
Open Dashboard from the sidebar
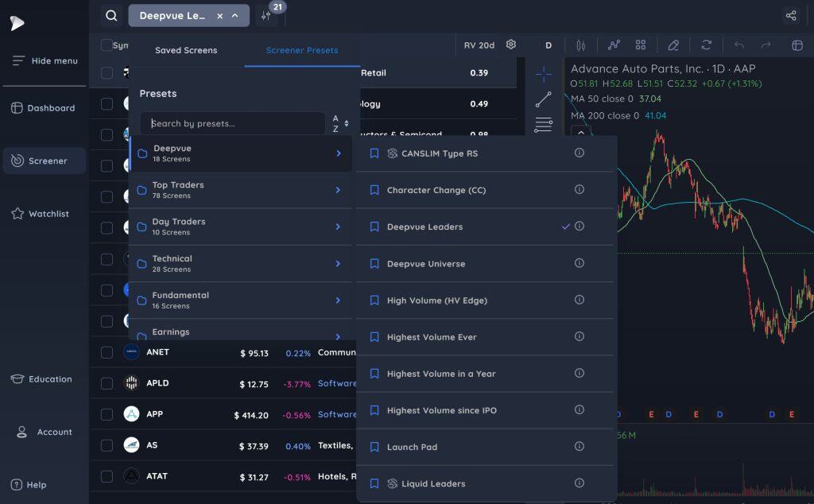tap(45, 108)
